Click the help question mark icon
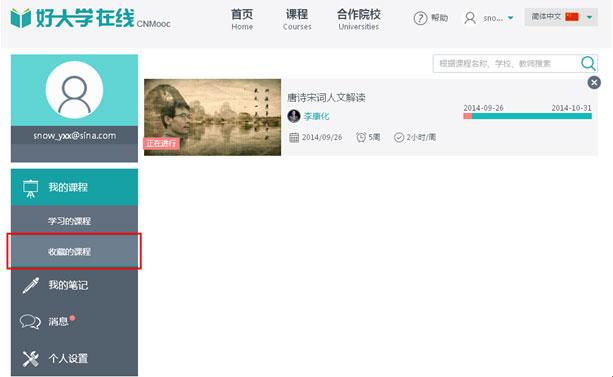Screen dimensions: 613x377 420,18
